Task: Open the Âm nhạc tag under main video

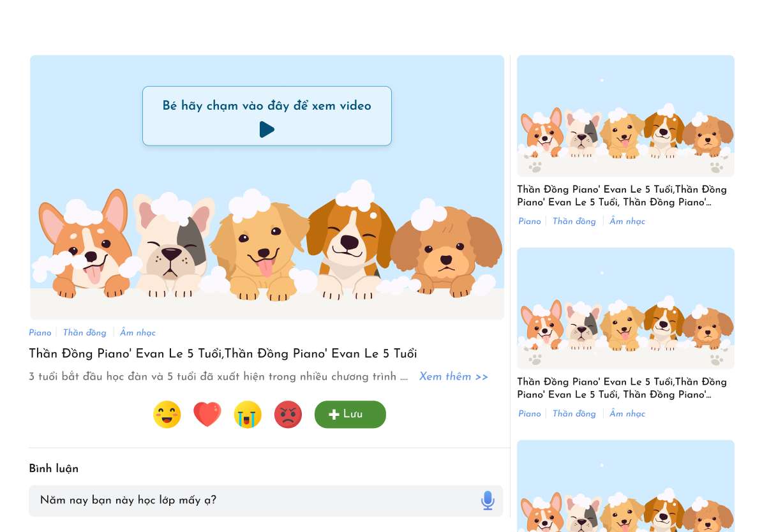Action: 138,333
